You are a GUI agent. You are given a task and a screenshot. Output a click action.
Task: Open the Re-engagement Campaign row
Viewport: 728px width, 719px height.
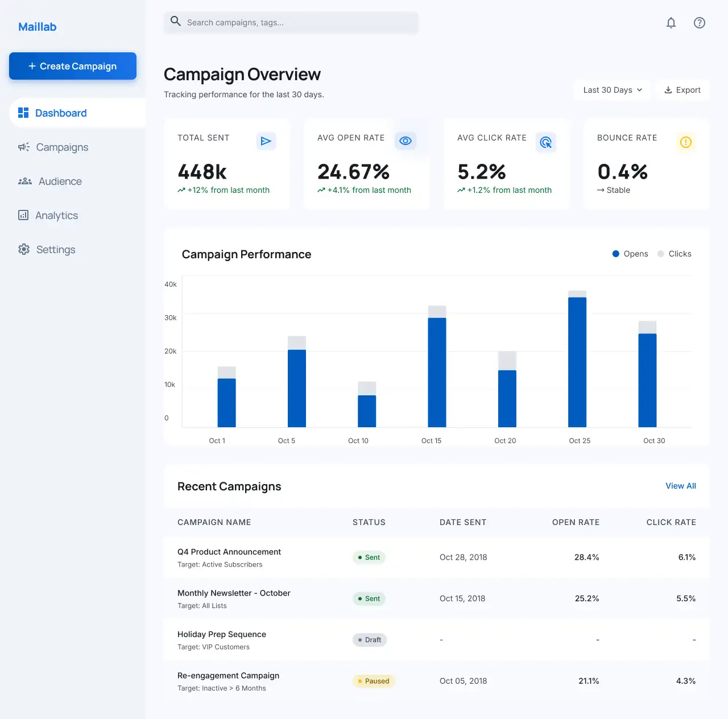pyautogui.click(x=437, y=681)
